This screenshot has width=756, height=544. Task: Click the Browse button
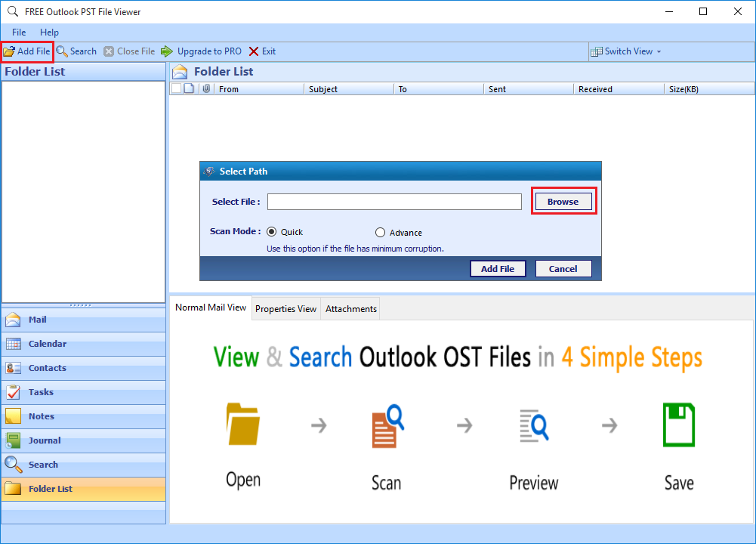click(x=563, y=202)
